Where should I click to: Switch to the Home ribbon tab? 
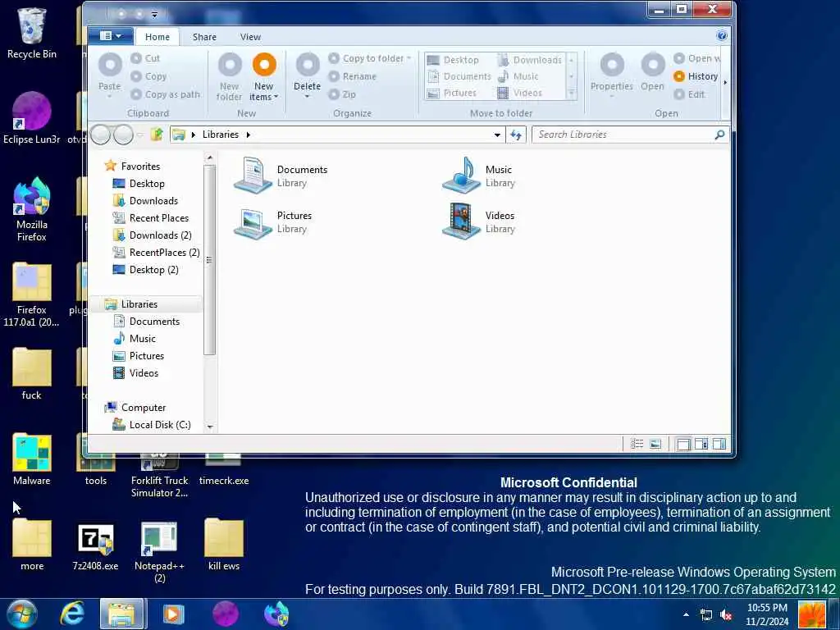(157, 37)
